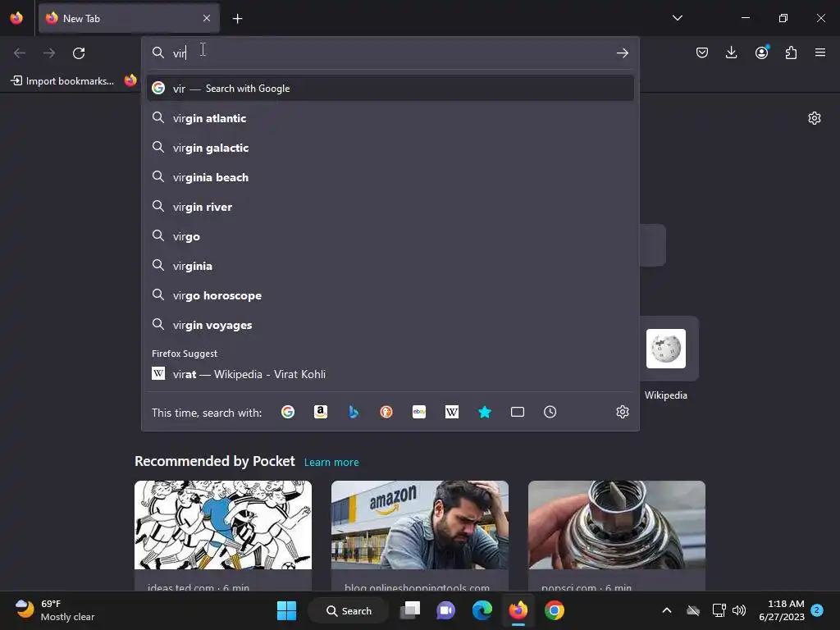The height and width of the screenshot is (630, 840).
Task: Open clock and date 1:18 AM
Action: (x=782, y=610)
